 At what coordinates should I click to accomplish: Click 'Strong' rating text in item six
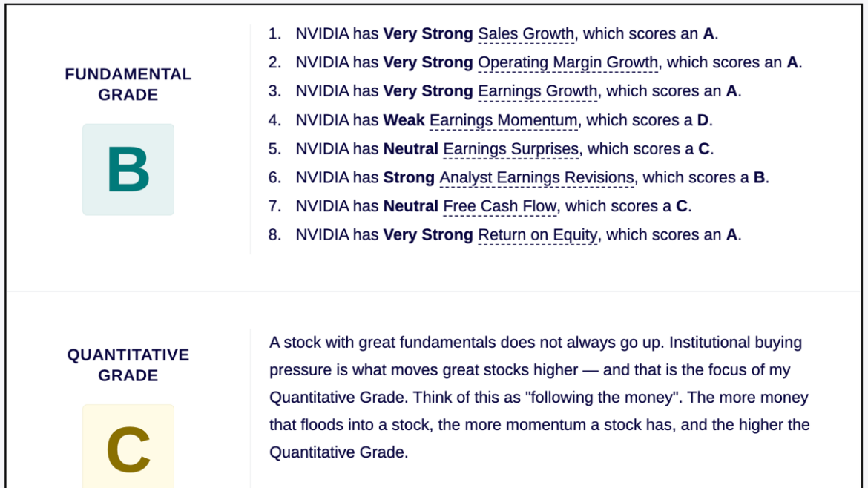pyautogui.click(x=409, y=177)
